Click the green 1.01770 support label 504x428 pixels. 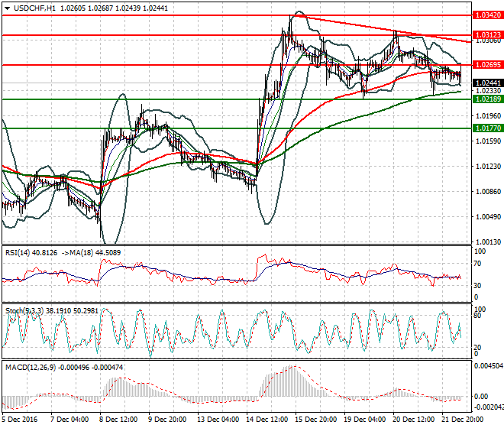pyautogui.click(x=488, y=128)
